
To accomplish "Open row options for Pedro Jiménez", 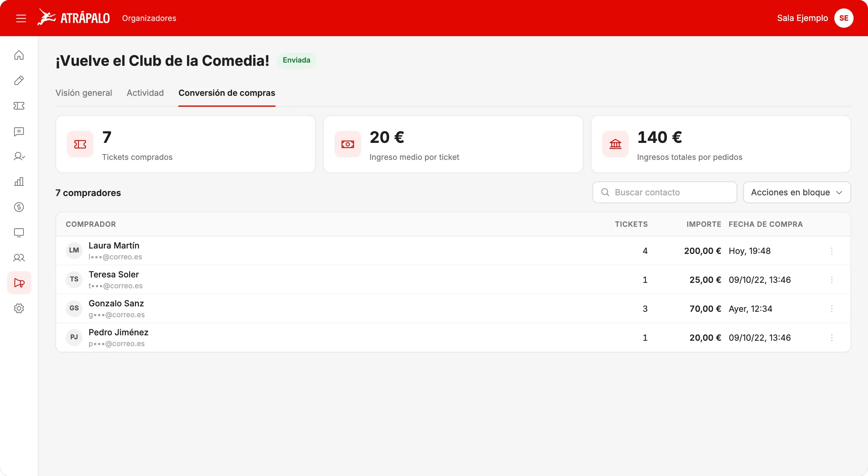I will [832, 338].
